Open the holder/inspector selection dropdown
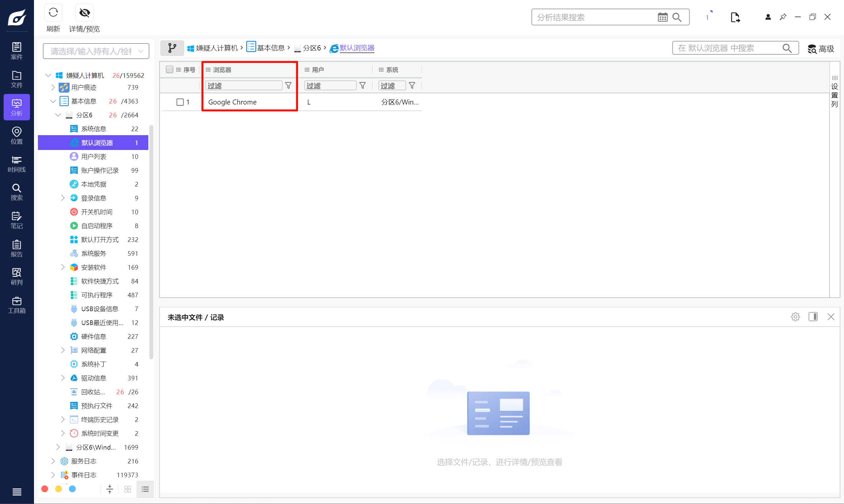Screen dimensions: 844x504 click(96, 51)
